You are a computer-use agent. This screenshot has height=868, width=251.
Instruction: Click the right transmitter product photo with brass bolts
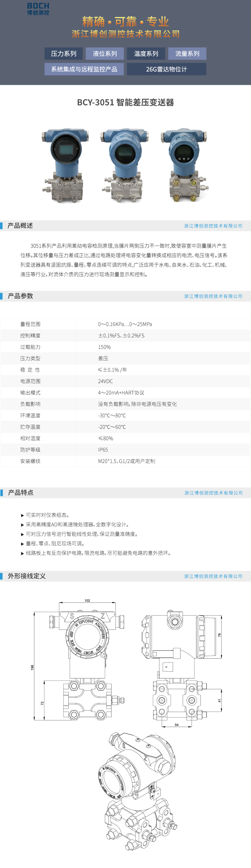click(184, 165)
